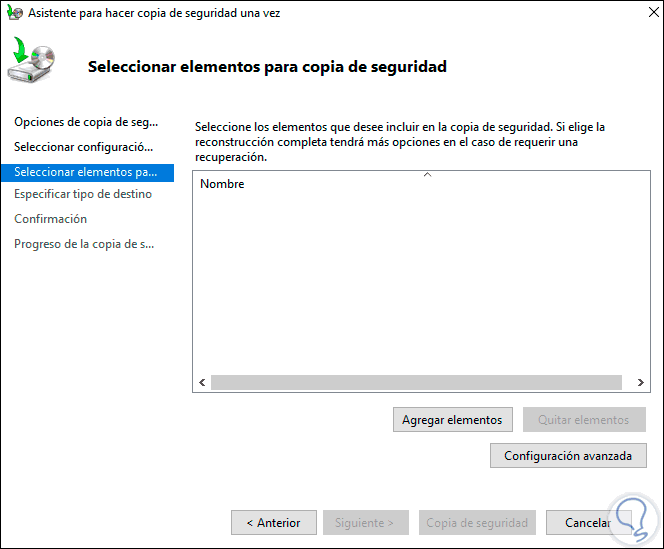664x549 pixels.
Task: Go back with the Anterior button
Action: click(x=274, y=523)
